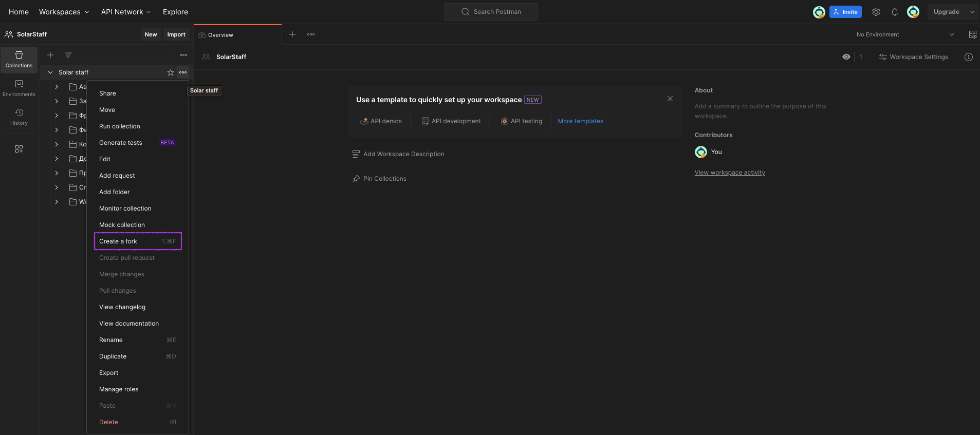Image resolution: width=980 pixels, height=435 pixels.
Task: Open the History sidebar panel
Action: (19, 117)
